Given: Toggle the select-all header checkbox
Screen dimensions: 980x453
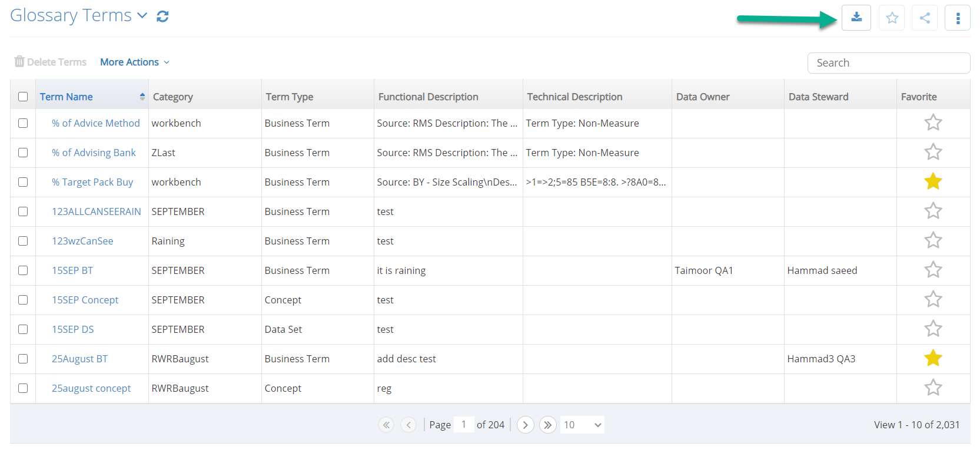Looking at the screenshot, I should click(x=23, y=97).
